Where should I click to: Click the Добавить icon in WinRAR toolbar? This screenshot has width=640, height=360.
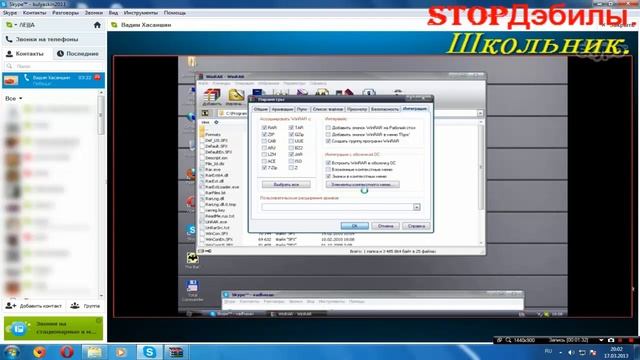point(212,96)
